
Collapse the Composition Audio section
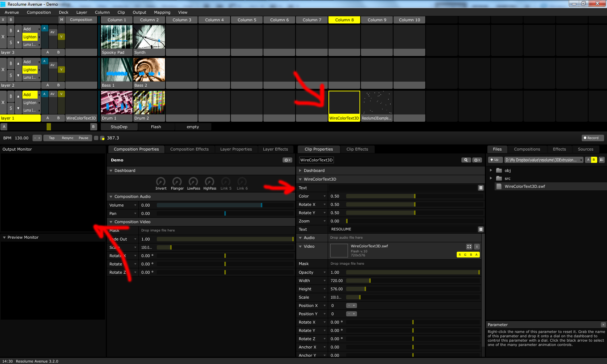[x=111, y=197]
